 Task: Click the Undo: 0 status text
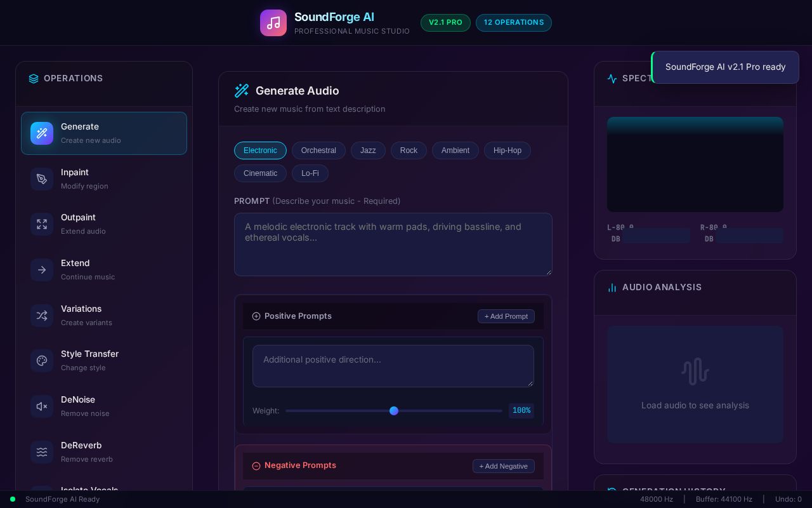tap(789, 499)
